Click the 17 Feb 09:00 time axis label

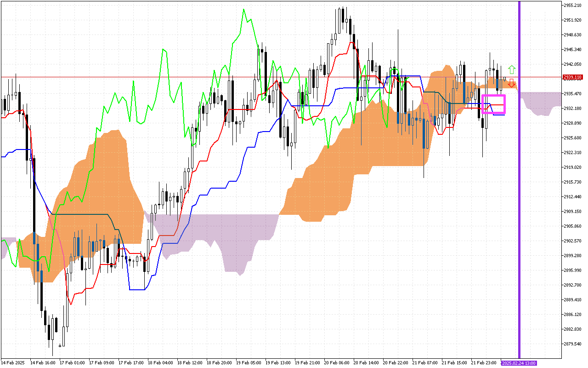[x=102, y=363]
